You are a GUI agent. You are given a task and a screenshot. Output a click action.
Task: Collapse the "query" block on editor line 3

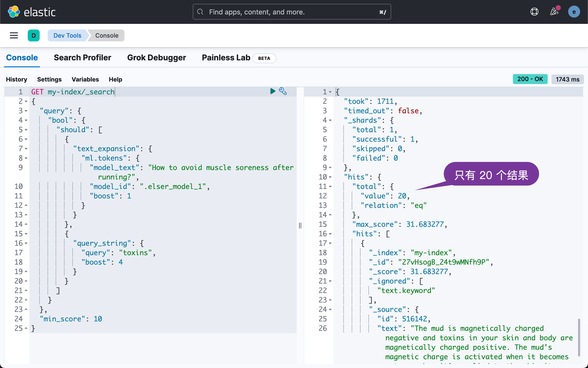[26, 111]
